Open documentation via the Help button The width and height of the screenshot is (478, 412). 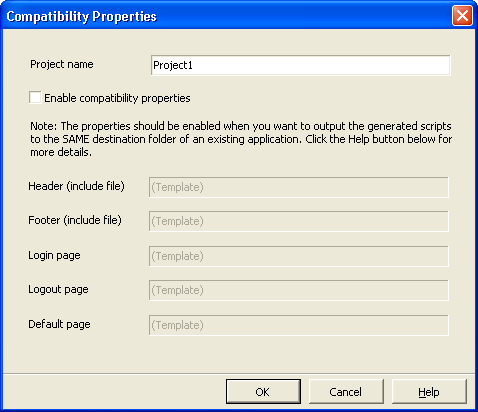(x=429, y=392)
